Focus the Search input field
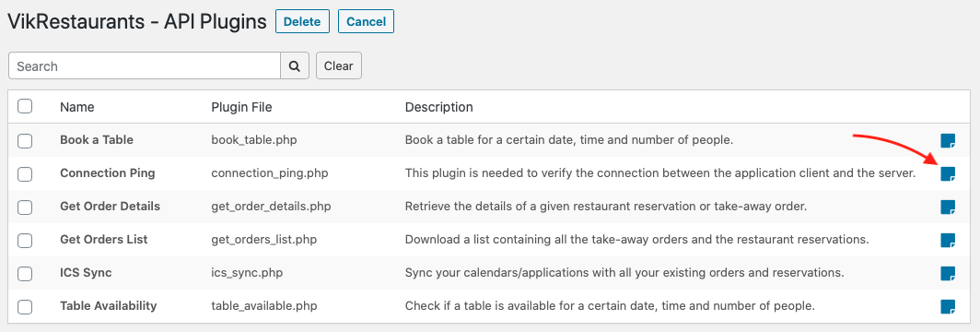This screenshot has height=332, width=980. [x=145, y=65]
